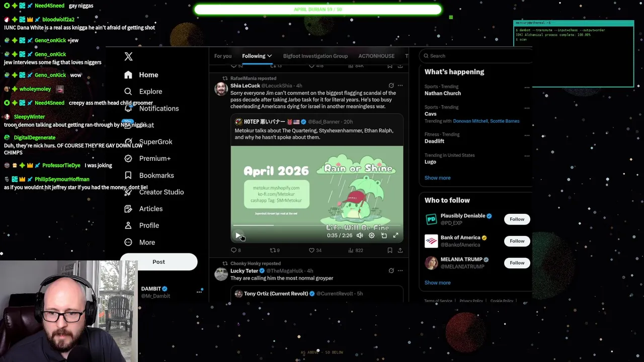Image resolution: width=644 pixels, height=362 pixels.
Task: Open DAMBIT account switcher menu
Action: pyautogui.click(x=199, y=292)
